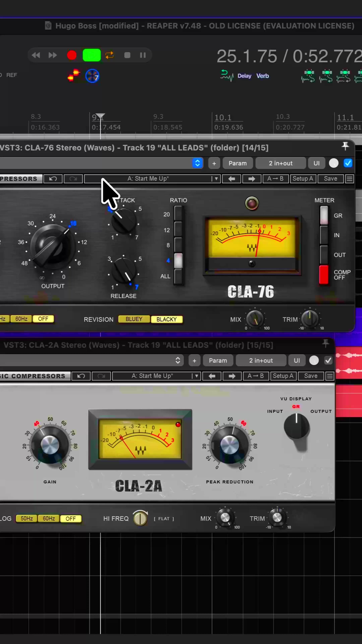Open CLA-76 REAPER preset selector arrows
The width and height of the screenshot is (362, 644).
click(197, 163)
